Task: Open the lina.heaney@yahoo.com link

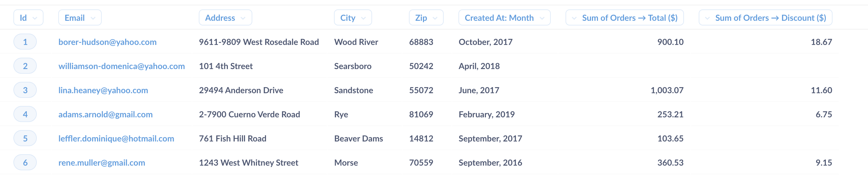Action: click(103, 90)
